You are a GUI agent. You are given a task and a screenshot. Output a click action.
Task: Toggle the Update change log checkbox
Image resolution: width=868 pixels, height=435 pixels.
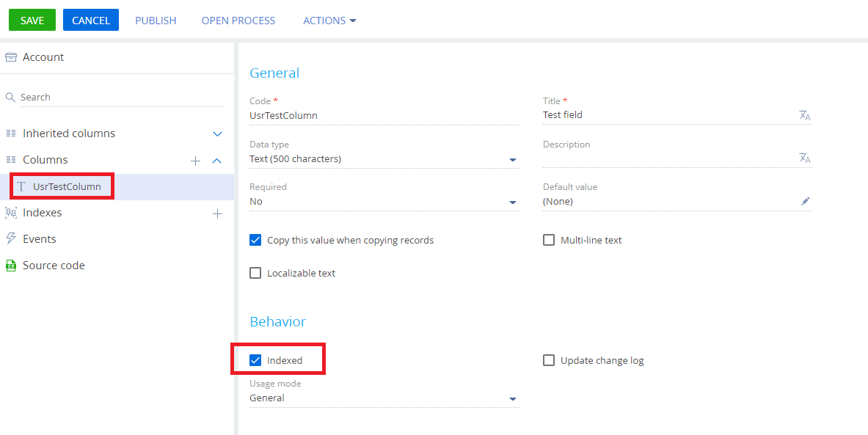(x=549, y=360)
